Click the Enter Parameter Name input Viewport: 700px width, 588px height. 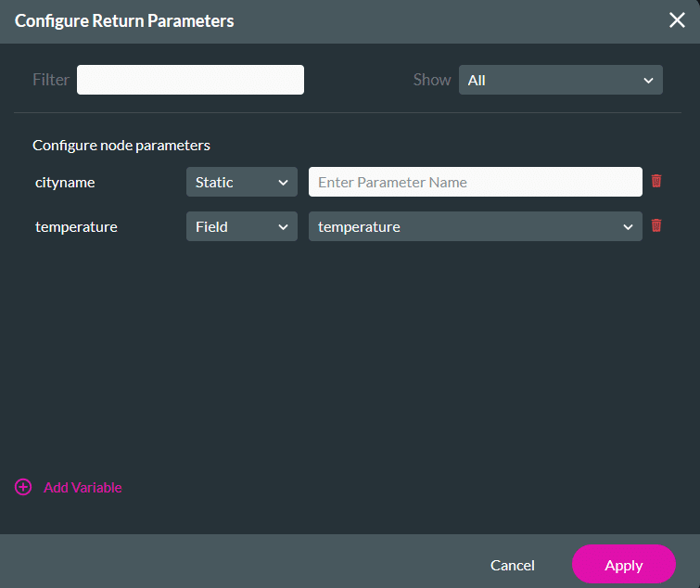[x=476, y=182]
